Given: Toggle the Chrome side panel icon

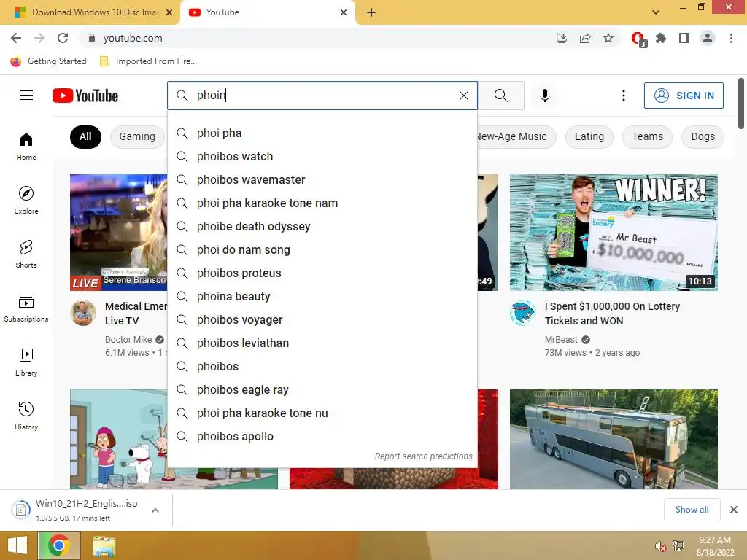Looking at the screenshot, I should click(684, 38).
